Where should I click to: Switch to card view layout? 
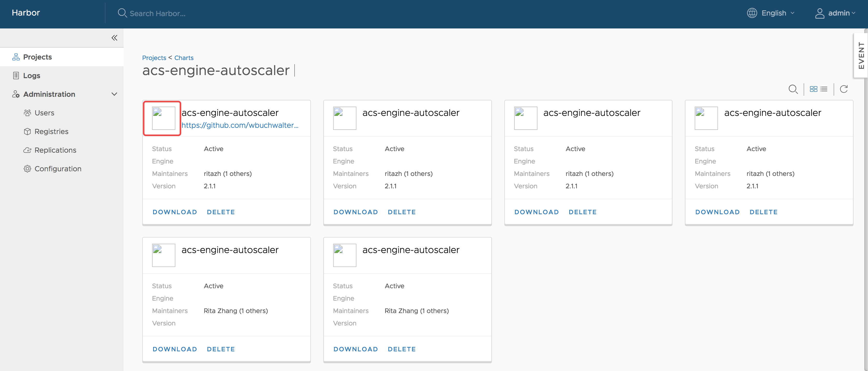coord(814,89)
